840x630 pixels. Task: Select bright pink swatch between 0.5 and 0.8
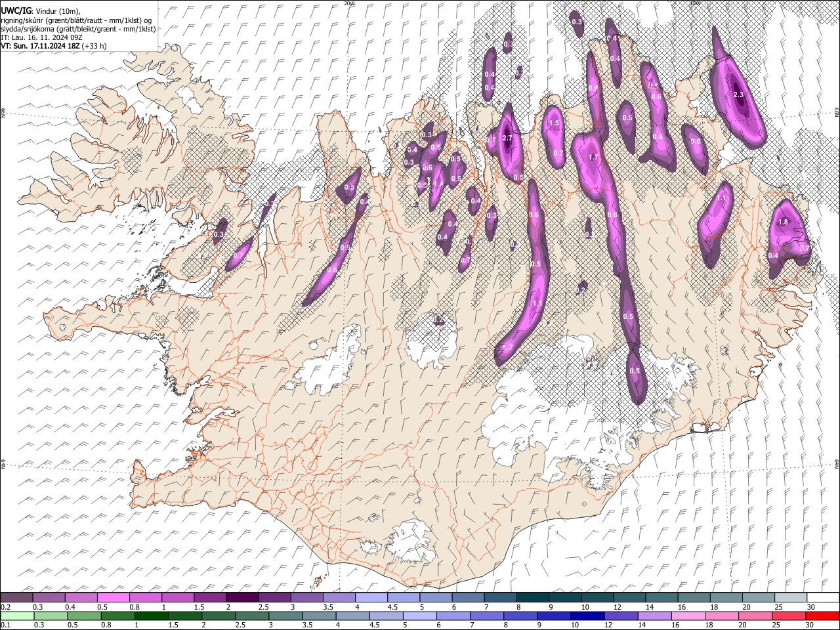click(x=114, y=597)
